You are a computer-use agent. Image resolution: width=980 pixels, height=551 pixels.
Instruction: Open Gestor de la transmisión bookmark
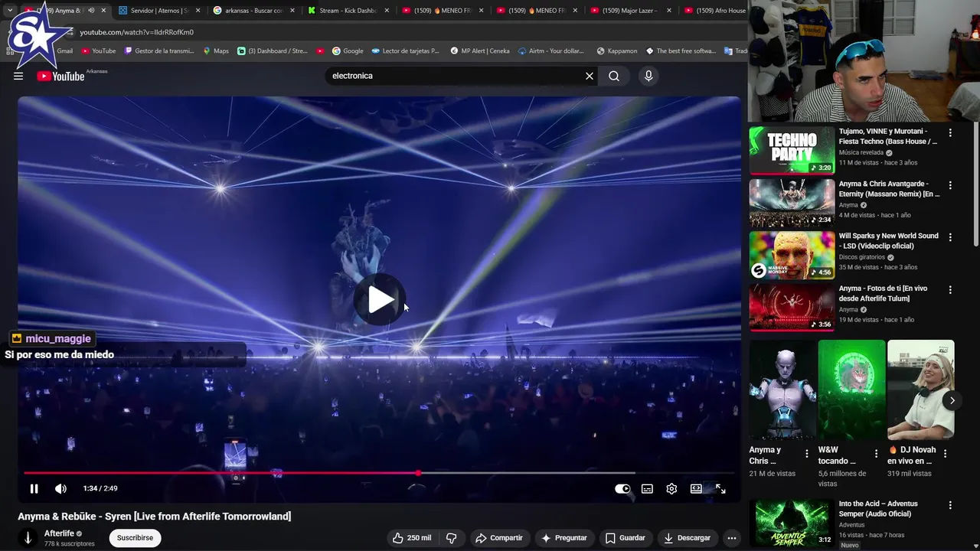(x=159, y=51)
